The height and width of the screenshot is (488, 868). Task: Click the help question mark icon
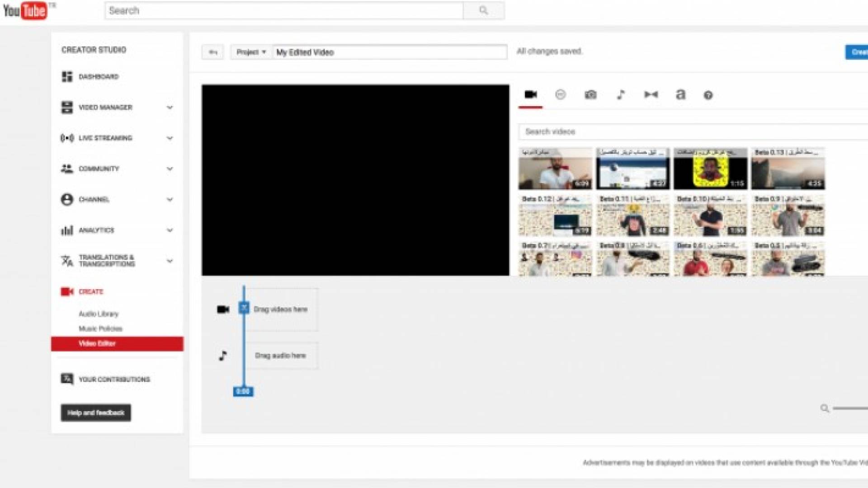[x=708, y=95]
